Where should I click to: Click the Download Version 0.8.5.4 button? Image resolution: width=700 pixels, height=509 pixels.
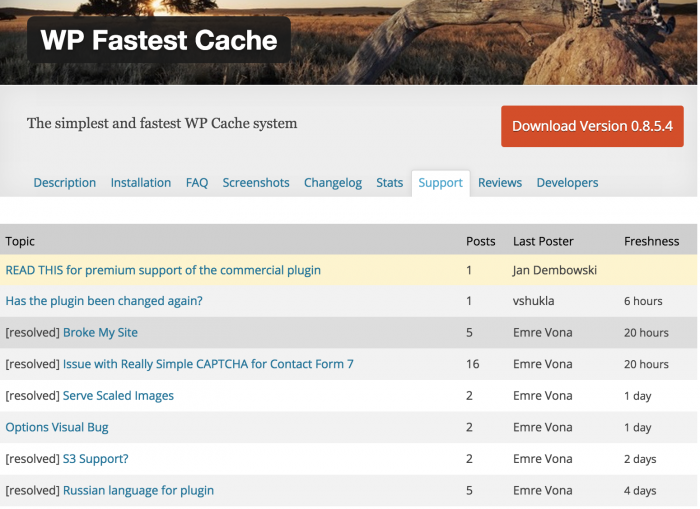pos(592,126)
